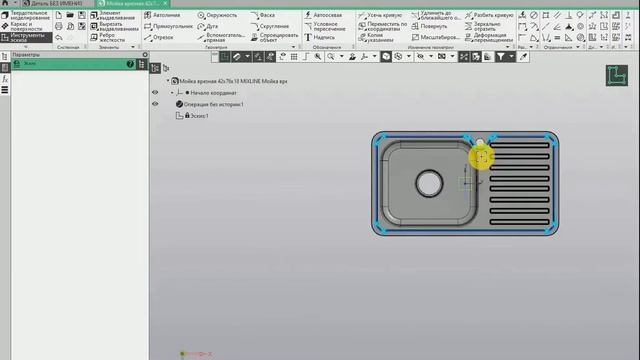Click Ребро жесткости command
Image resolution: width=640 pixels, height=360 pixels.
pos(108,37)
